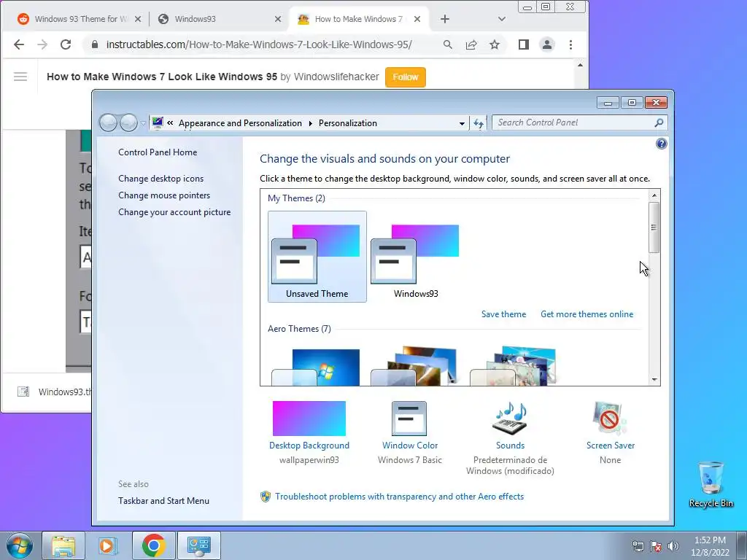The image size is (747, 560).
Task: Click Change mouse pointers
Action: point(164,195)
